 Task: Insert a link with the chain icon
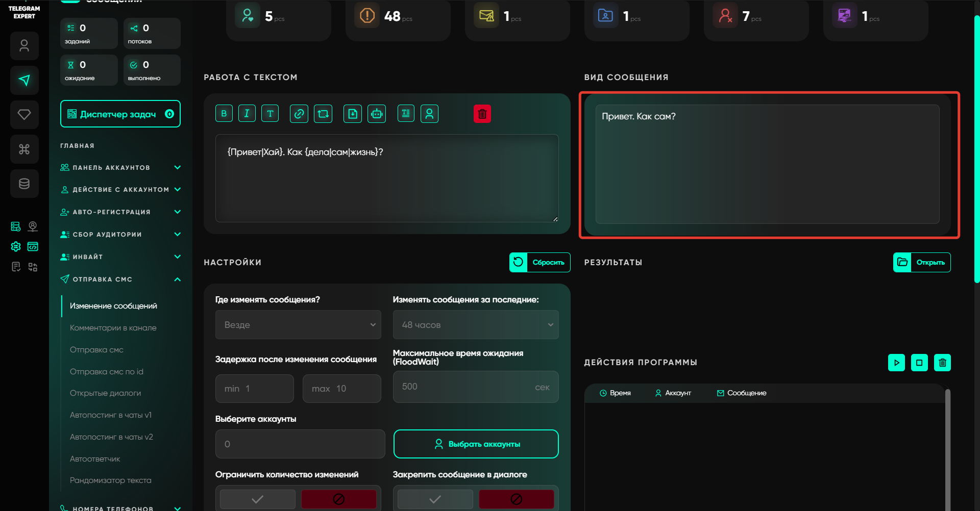pos(299,114)
